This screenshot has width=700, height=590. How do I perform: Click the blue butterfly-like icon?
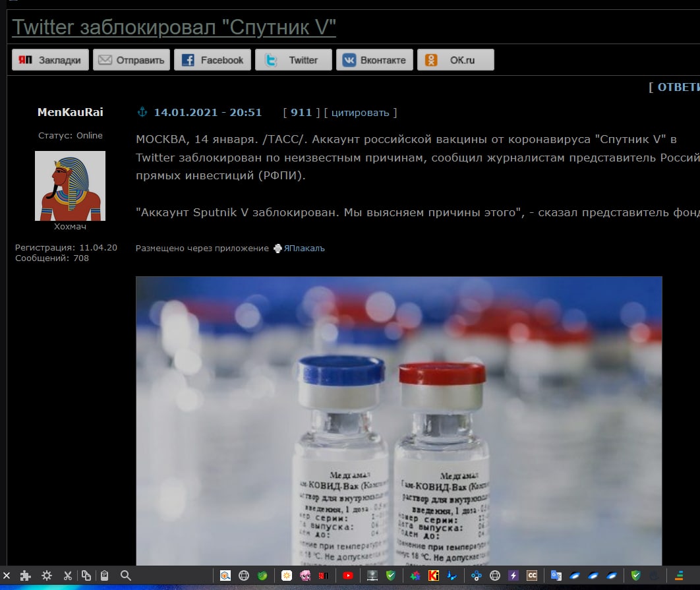tap(452, 575)
